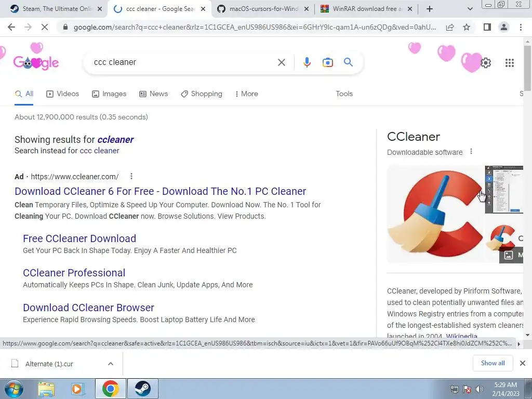Click the blue magnifier search button
The height and width of the screenshot is (399, 532).
click(x=348, y=62)
